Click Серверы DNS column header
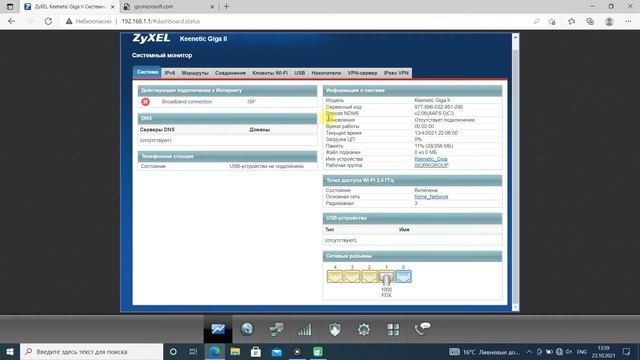Viewport: 640px width, 360px height. [157, 129]
